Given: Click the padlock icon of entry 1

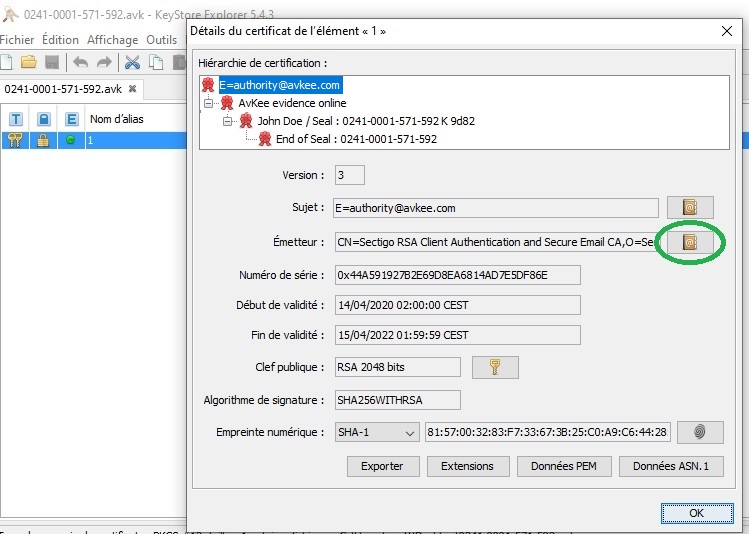Looking at the screenshot, I should pos(43,140).
